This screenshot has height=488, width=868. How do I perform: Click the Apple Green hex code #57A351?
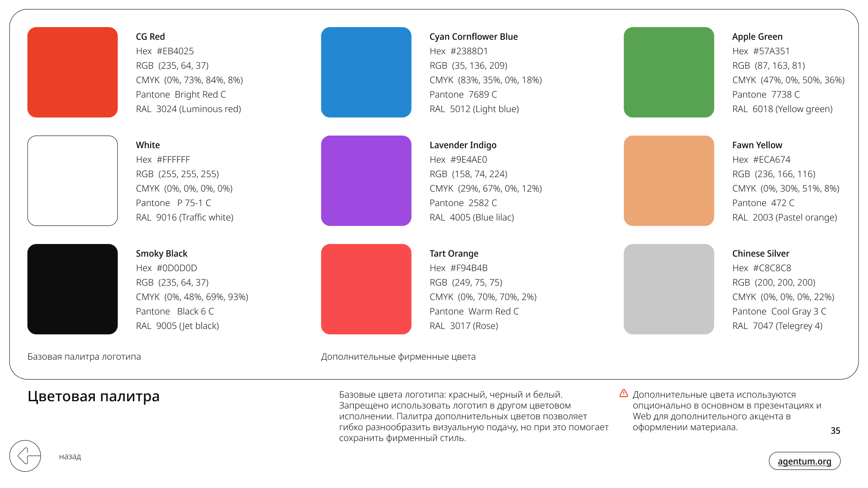tap(771, 51)
